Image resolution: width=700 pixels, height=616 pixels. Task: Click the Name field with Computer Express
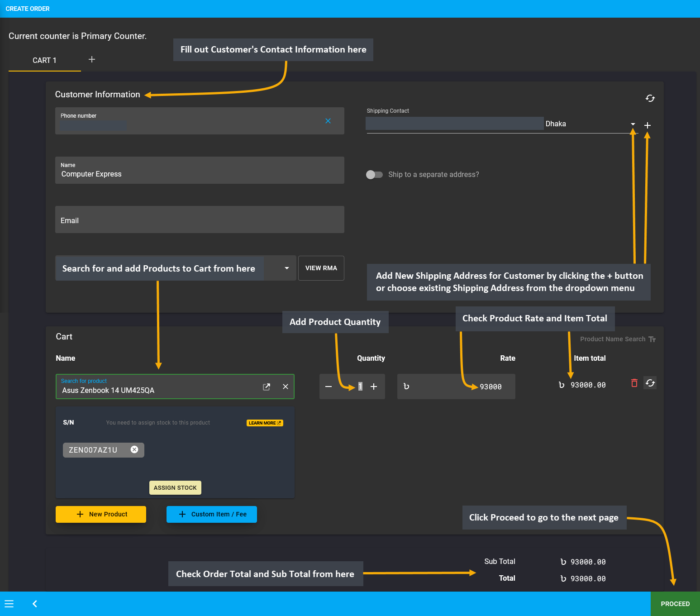(x=200, y=170)
